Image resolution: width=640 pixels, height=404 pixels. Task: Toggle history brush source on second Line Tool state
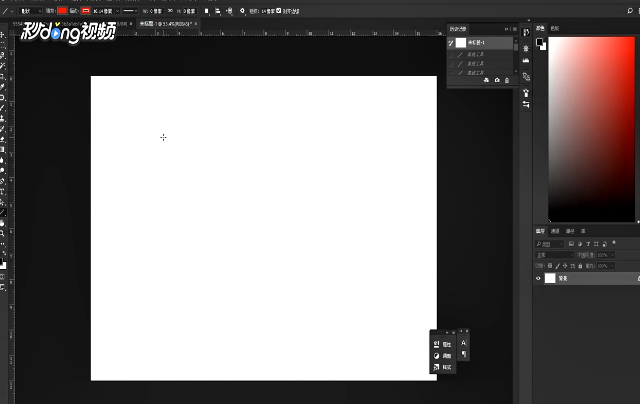coord(451,64)
